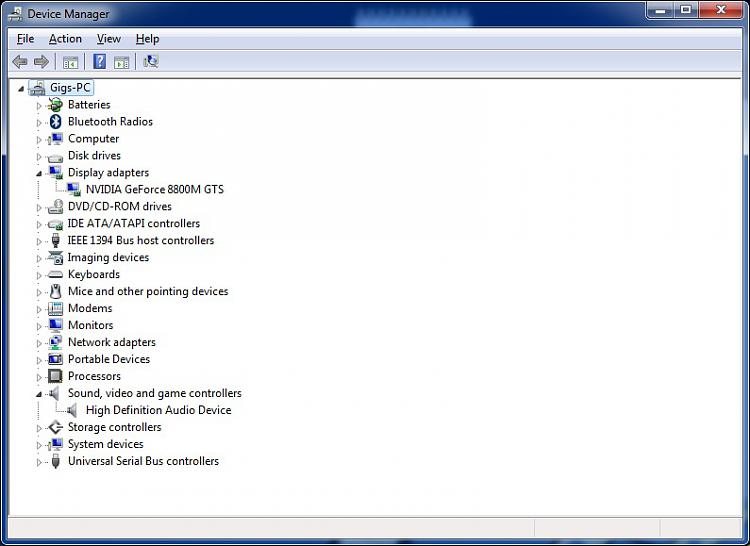Click the Keyboards category icon
The image size is (750, 546).
coord(55,274)
